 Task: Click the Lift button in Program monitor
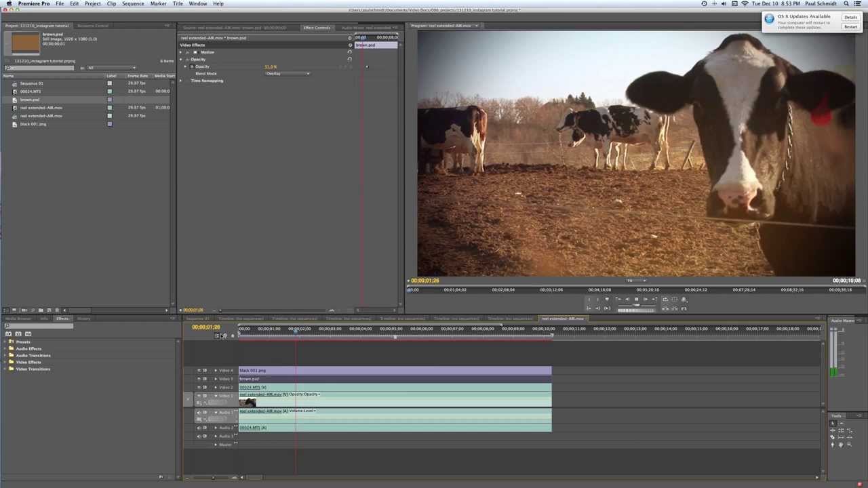(x=664, y=308)
